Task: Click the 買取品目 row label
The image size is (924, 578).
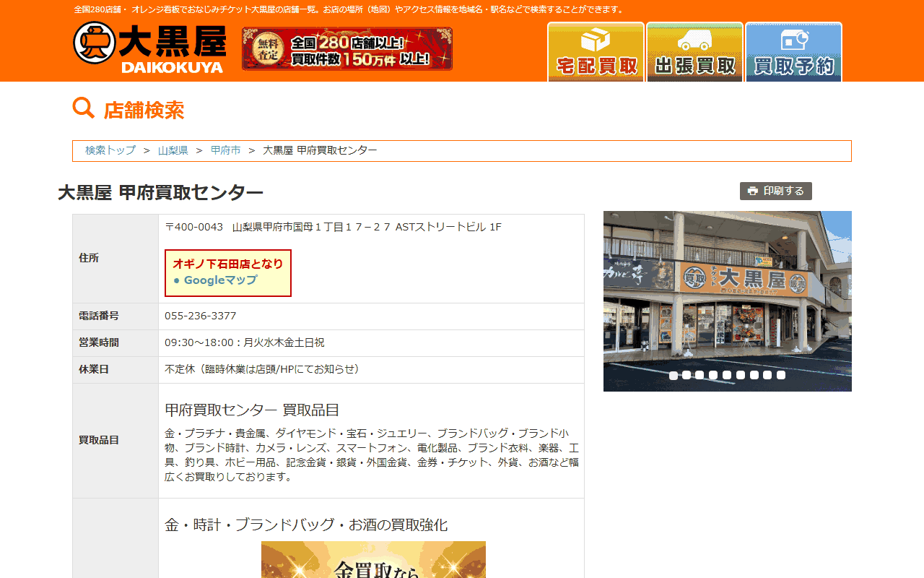Action: pyautogui.click(x=99, y=440)
